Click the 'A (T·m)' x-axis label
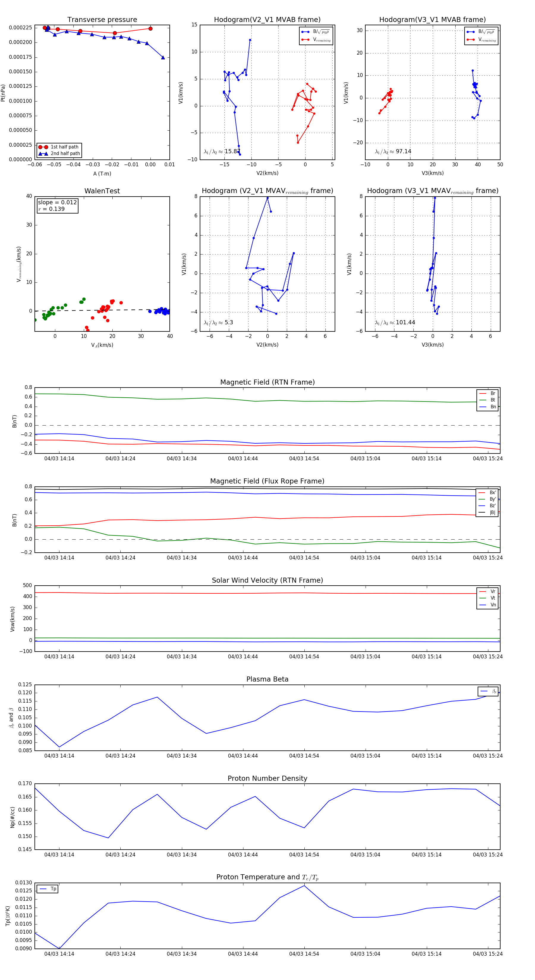The width and height of the screenshot is (535, 980). pos(102,173)
